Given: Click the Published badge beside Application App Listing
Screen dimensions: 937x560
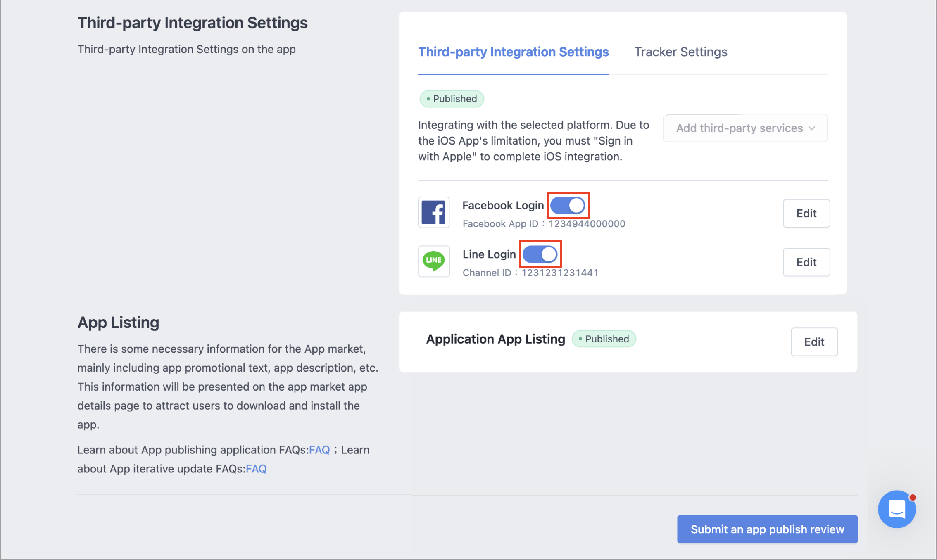Looking at the screenshot, I should pyautogui.click(x=604, y=339).
